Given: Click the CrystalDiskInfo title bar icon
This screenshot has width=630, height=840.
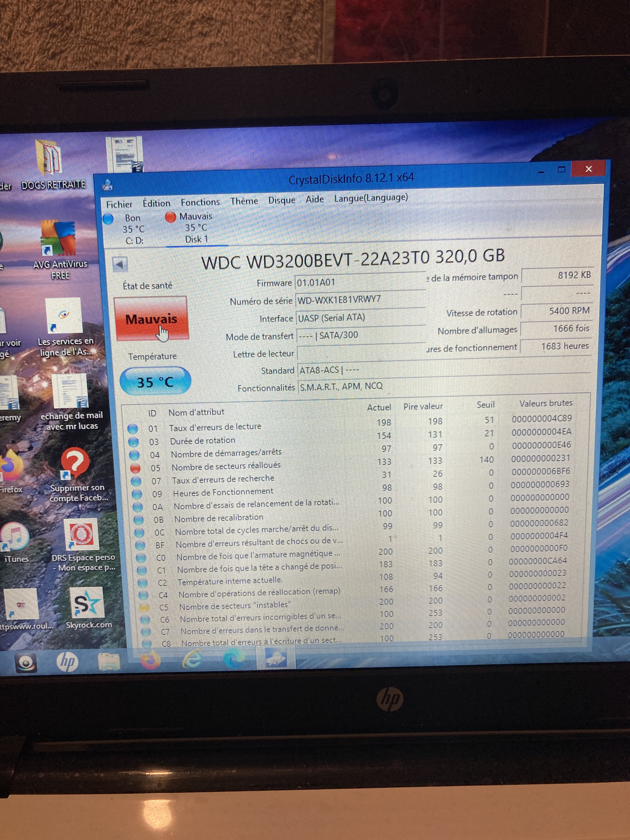Looking at the screenshot, I should coord(107,185).
